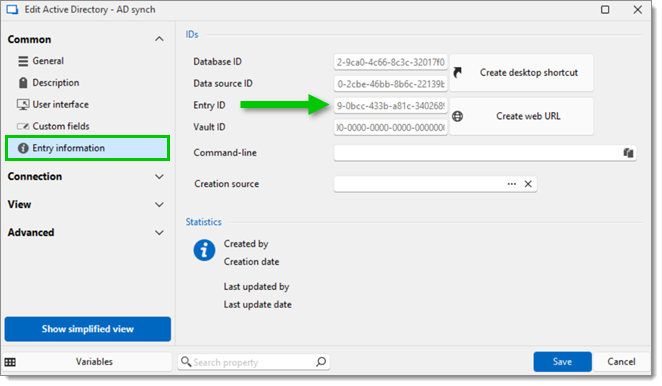The image size is (662, 386).
Task: Clear the Creation source field
Action: (x=528, y=184)
